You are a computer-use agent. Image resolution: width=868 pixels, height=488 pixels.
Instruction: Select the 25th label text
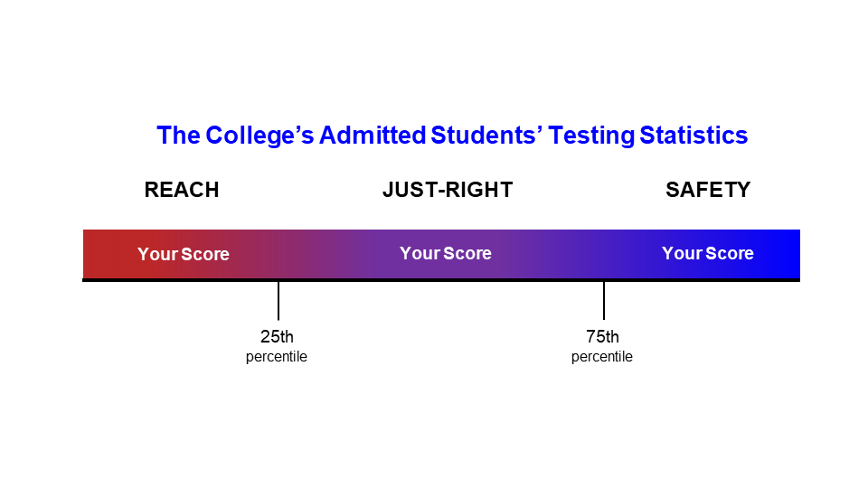pos(277,336)
